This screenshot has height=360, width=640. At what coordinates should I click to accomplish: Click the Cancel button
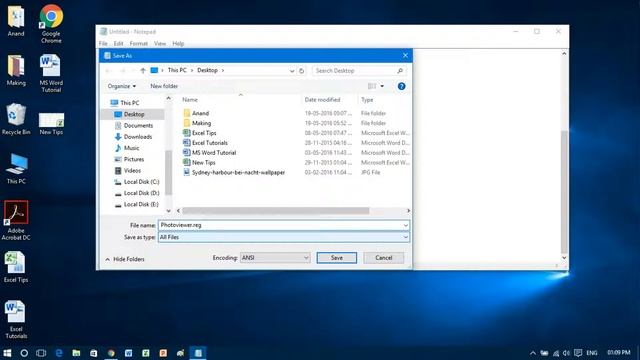click(x=383, y=258)
